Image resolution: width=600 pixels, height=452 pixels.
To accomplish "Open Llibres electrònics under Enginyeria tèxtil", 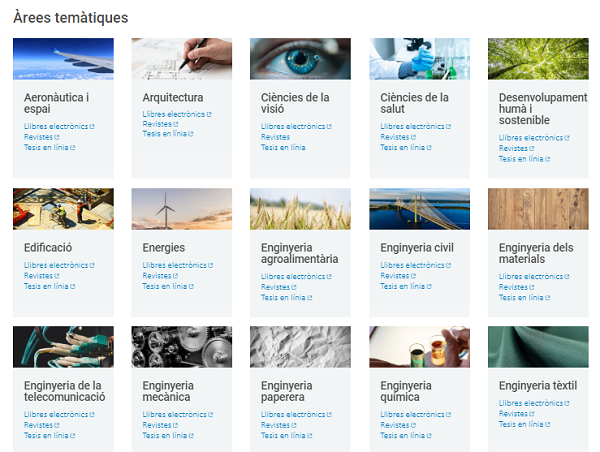I will pyautogui.click(x=534, y=403).
